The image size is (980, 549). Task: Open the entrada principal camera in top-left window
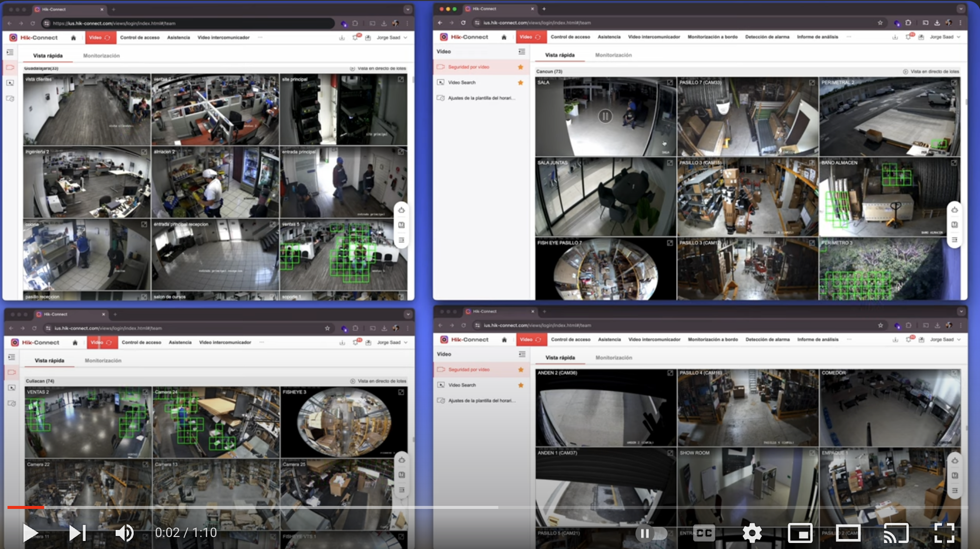(343, 182)
